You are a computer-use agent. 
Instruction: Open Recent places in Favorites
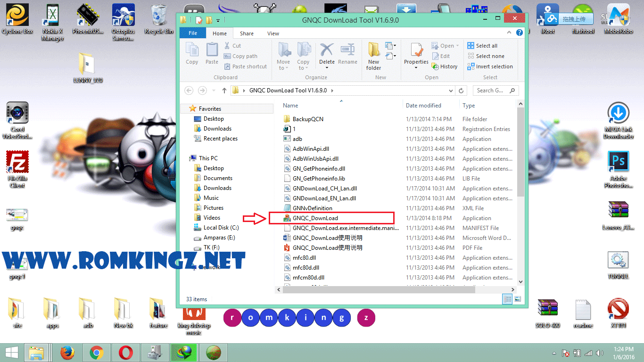tap(220, 139)
